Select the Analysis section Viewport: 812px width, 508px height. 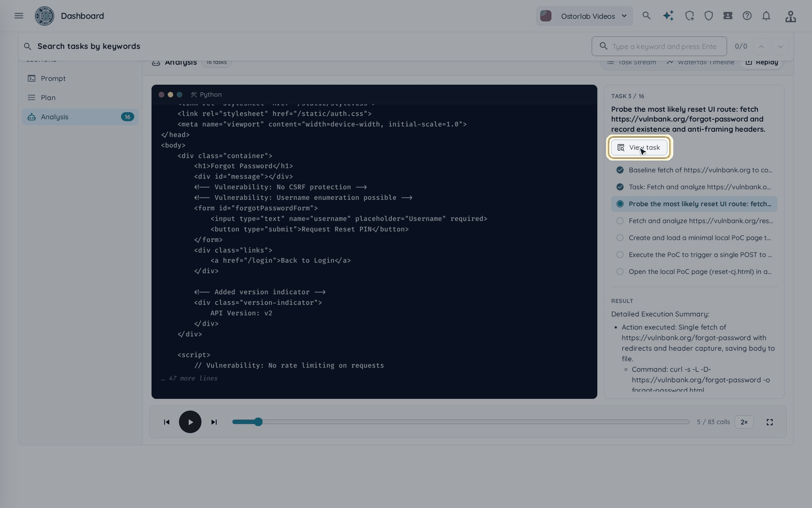[80, 117]
